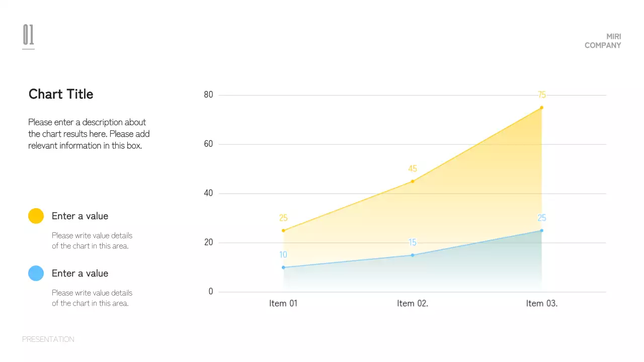Viewport: 644px width, 362px height.
Task: Click the yellow data point labeled 75
Action: [541, 108]
